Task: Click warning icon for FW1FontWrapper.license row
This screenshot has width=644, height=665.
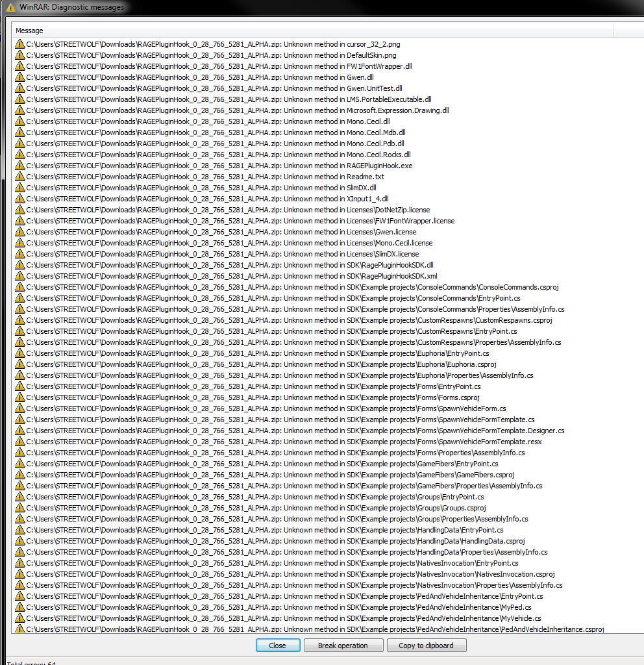Action: (19, 221)
